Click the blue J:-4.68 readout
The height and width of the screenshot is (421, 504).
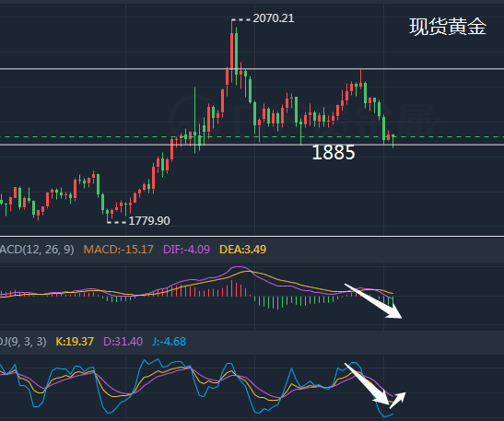click(169, 341)
